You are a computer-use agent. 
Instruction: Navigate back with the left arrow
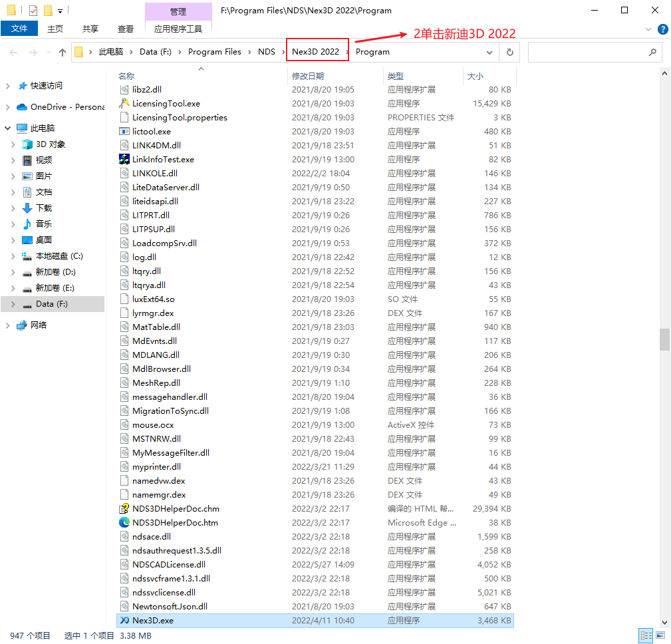click(x=13, y=53)
